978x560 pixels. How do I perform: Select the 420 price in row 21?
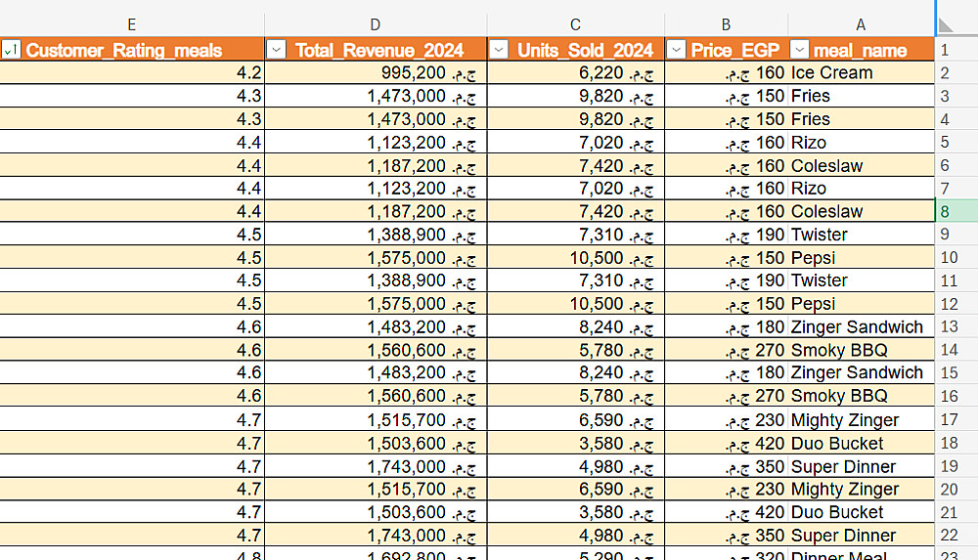(727, 512)
